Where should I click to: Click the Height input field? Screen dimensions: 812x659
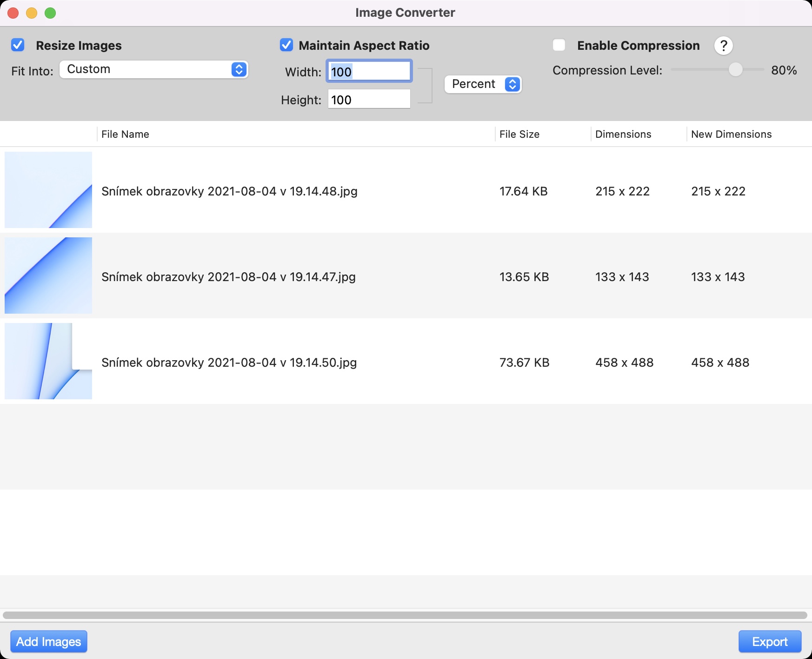(x=369, y=100)
